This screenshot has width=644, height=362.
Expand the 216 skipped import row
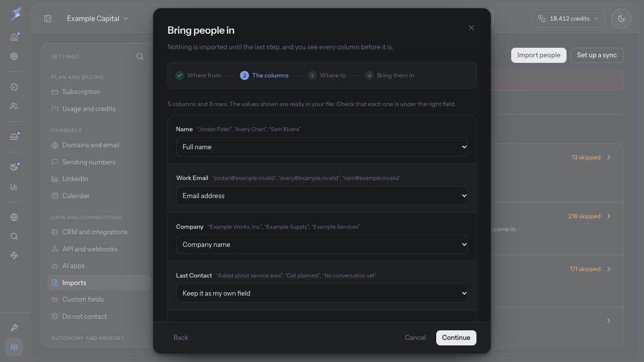tap(608, 216)
